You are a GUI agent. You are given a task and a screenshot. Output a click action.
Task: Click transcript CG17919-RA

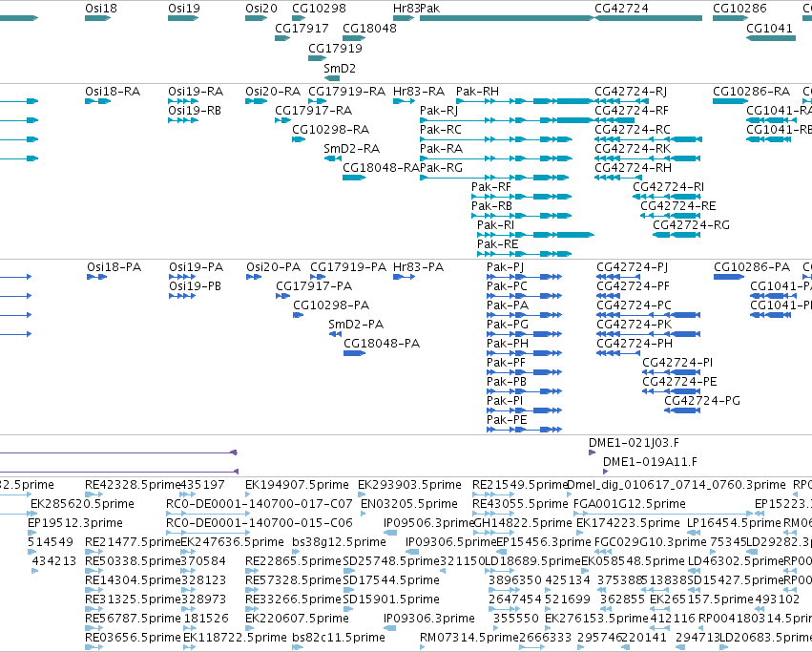coord(347,92)
